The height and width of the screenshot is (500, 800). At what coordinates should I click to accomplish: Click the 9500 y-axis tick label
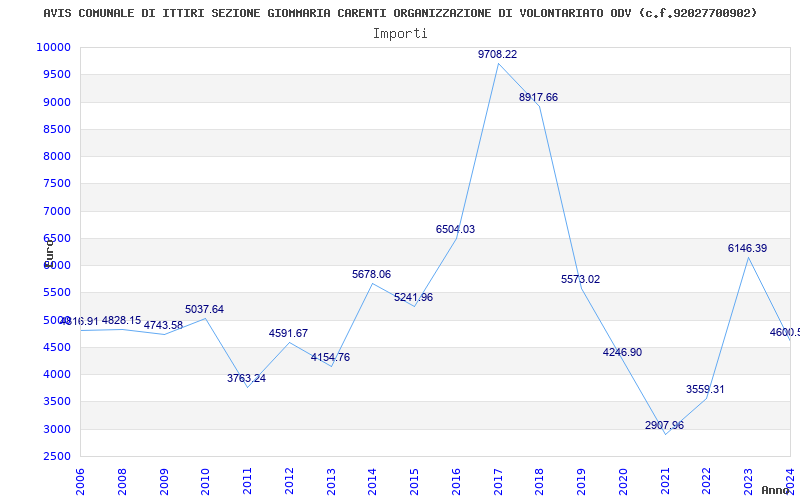coord(56,74)
